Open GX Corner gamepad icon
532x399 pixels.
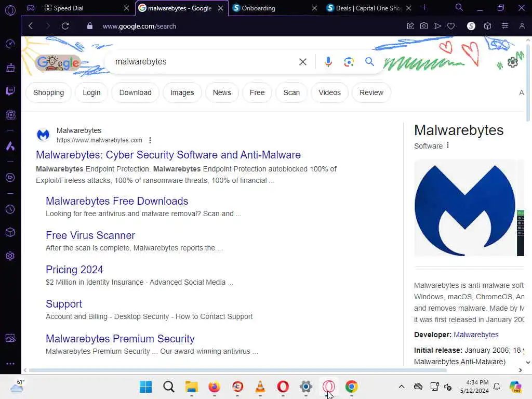click(31, 8)
